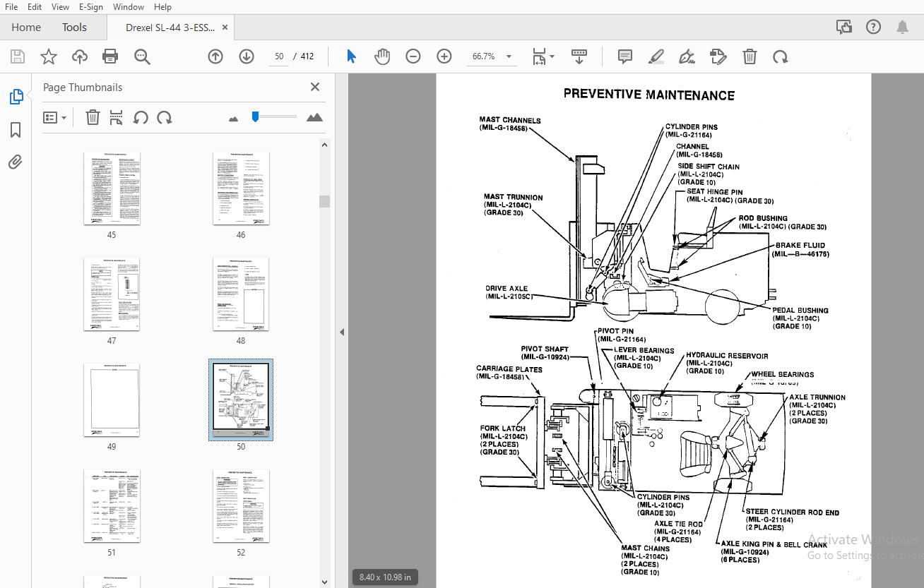Switch to the Home tab

pyautogui.click(x=26, y=28)
